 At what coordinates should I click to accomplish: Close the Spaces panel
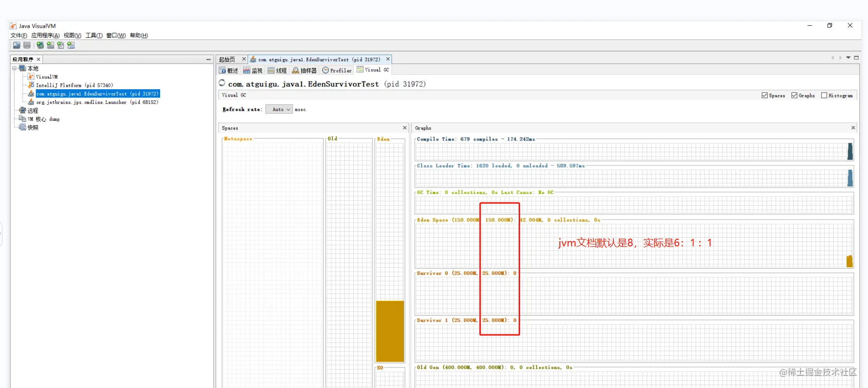[405, 128]
